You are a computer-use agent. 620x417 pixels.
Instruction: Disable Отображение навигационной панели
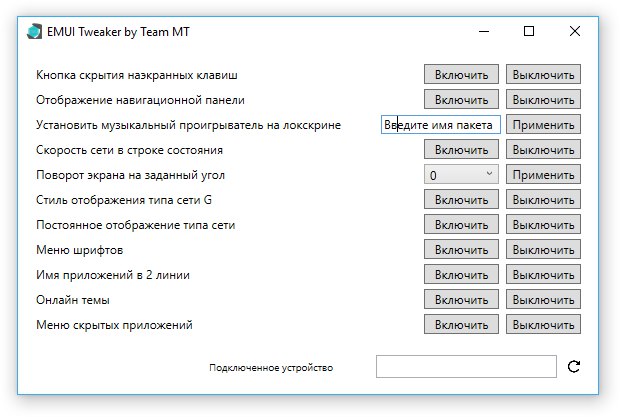click(543, 99)
